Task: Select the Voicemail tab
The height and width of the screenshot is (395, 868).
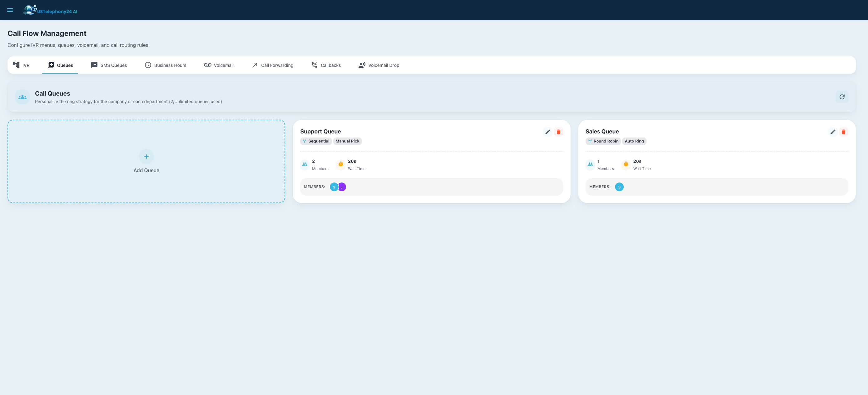Action: pos(219,65)
